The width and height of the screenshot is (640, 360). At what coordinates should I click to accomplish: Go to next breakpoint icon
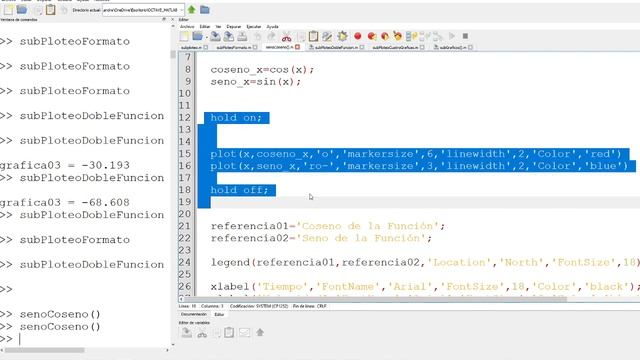coord(384,36)
